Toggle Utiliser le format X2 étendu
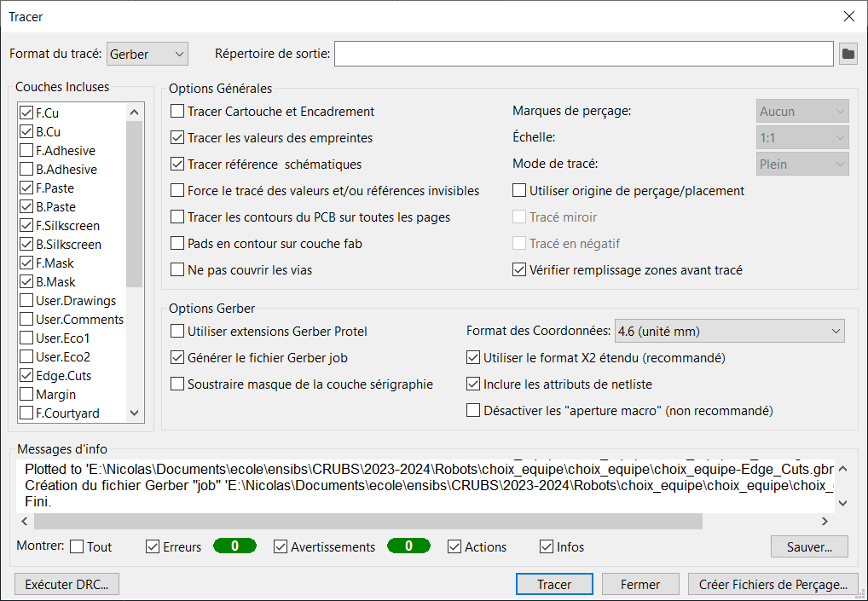This screenshot has width=868, height=601. pyautogui.click(x=473, y=358)
